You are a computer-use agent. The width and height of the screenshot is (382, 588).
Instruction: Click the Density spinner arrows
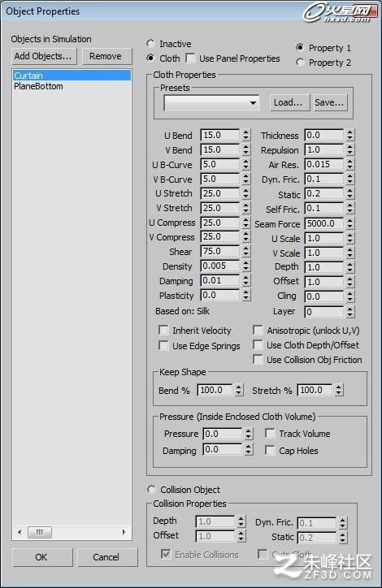coord(245,266)
